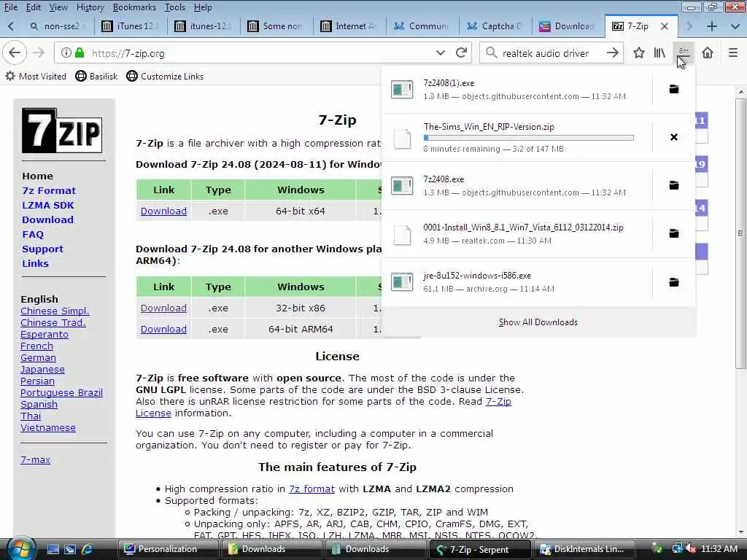The width and height of the screenshot is (747, 560).
Task: Open containing folder for jre-8u152-windows-i586.exe
Action: pyautogui.click(x=673, y=282)
